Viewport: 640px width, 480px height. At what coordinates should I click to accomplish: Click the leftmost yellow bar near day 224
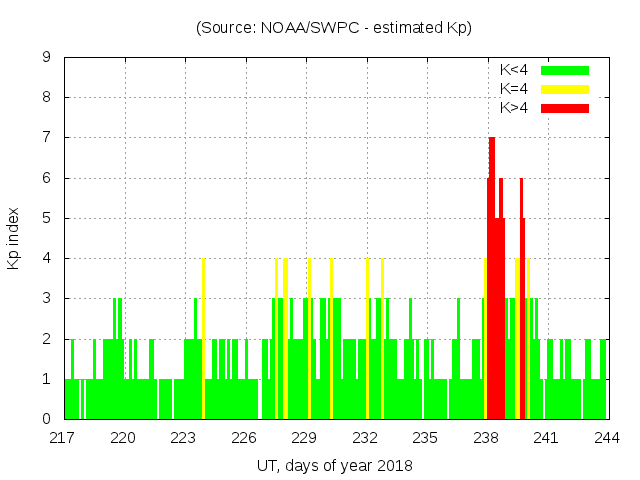[x=203, y=340]
